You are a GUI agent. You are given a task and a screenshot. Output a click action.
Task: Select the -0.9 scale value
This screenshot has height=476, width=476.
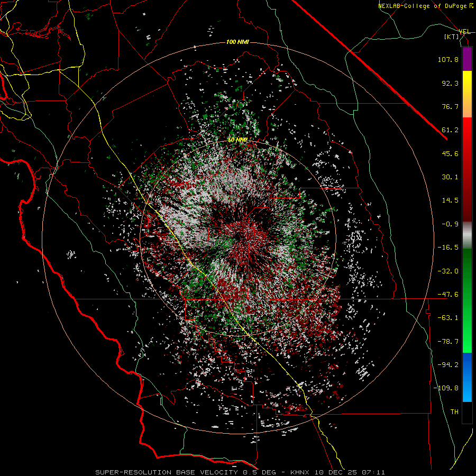450,224
